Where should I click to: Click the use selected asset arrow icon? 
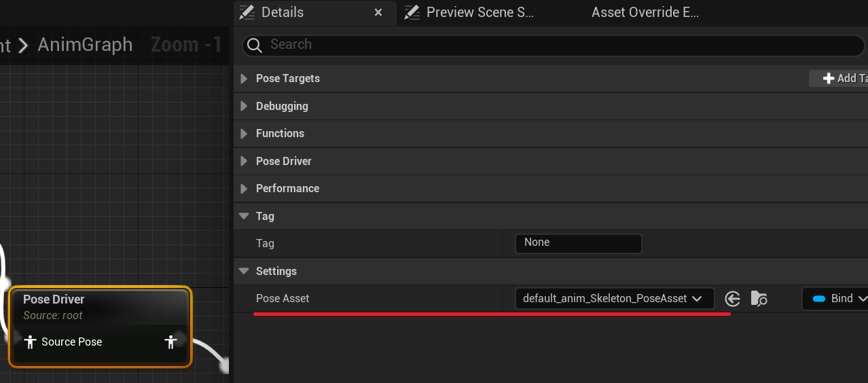[x=732, y=299]
